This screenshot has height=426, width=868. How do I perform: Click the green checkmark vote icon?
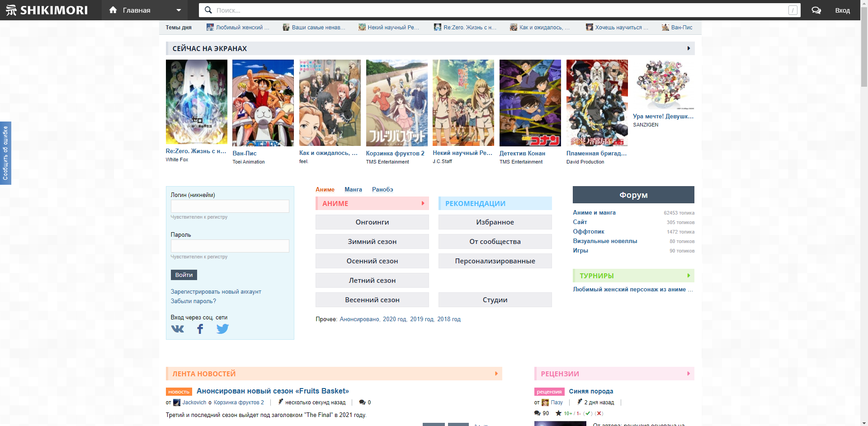588,413
